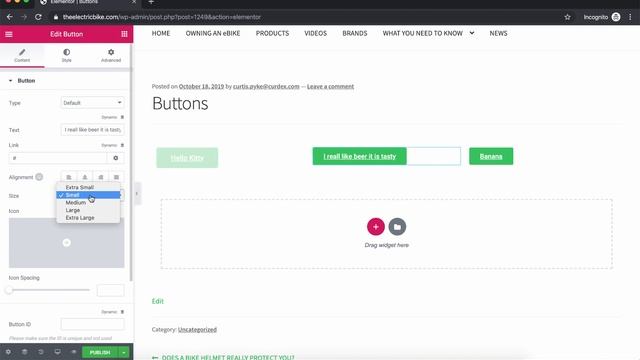Viewport: 640px width, 360px height.
Task: Switch to the Style tab
Action: pyautogui.click(x=67, y=56)
